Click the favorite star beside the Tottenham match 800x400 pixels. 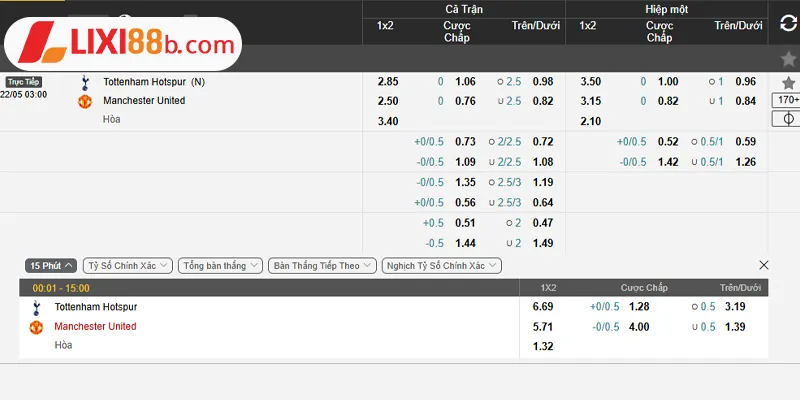[x=787, y=81]
